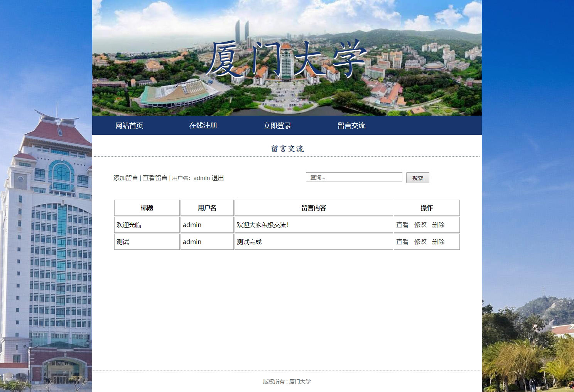Click admin in the 欢迎光临 row
Viewport: 574px width, 392px height.
pos(192,225)
